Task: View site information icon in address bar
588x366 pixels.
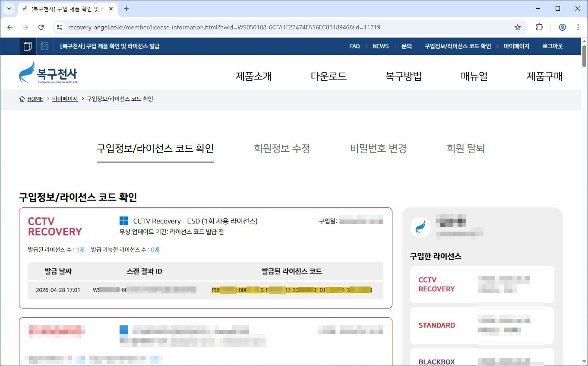Action: tap(60, 27)
